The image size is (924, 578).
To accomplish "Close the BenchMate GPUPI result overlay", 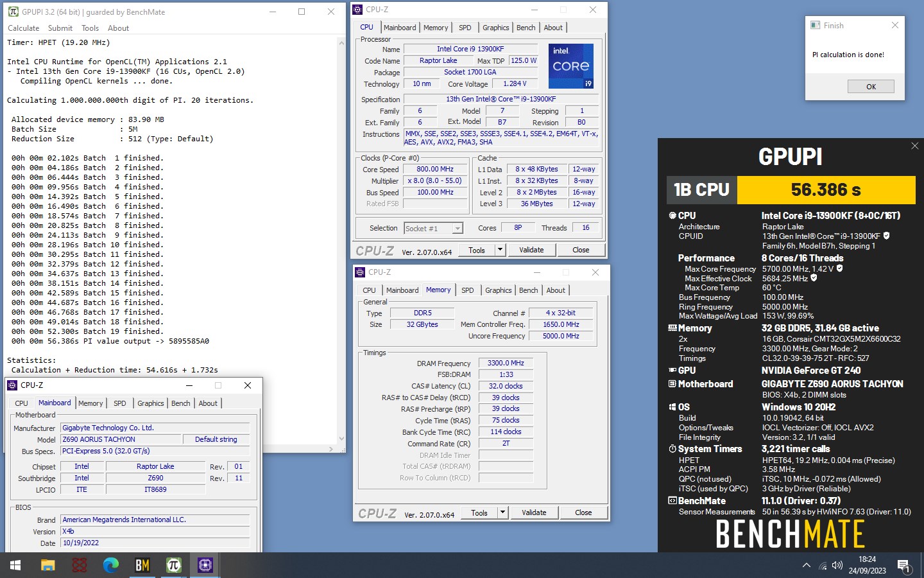I will pos(914,146).
